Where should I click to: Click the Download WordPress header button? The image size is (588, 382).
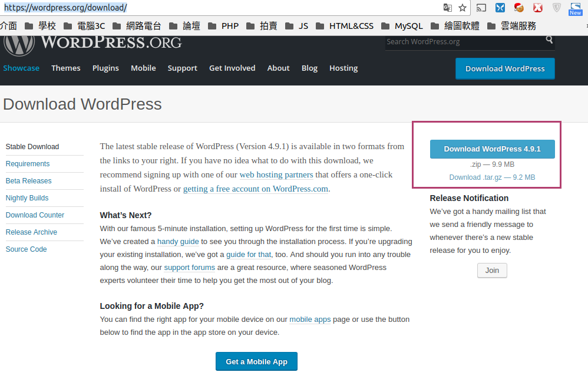505,68
